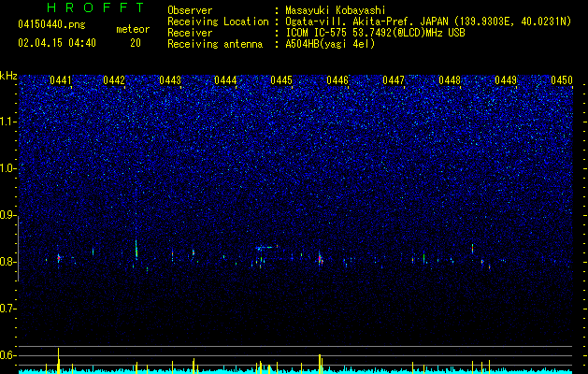Click the 0442 time marker
The height and width of the screenshot is (374, 588).
pyautogui.click(x=114, y=80)
